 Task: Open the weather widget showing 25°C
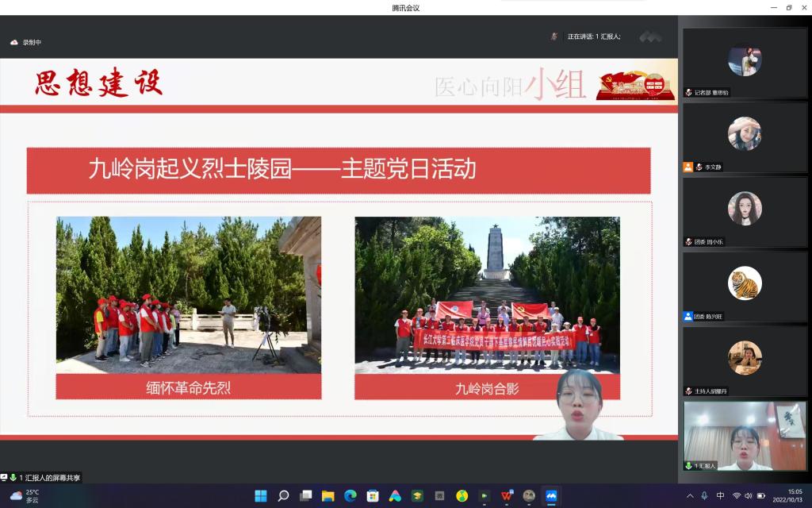click(x=24, y=496)
